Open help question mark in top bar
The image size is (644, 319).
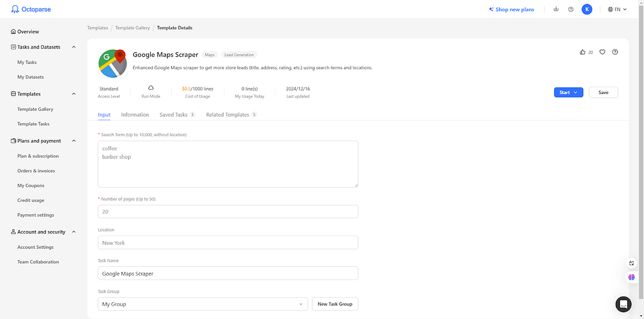tap(571, 9)
